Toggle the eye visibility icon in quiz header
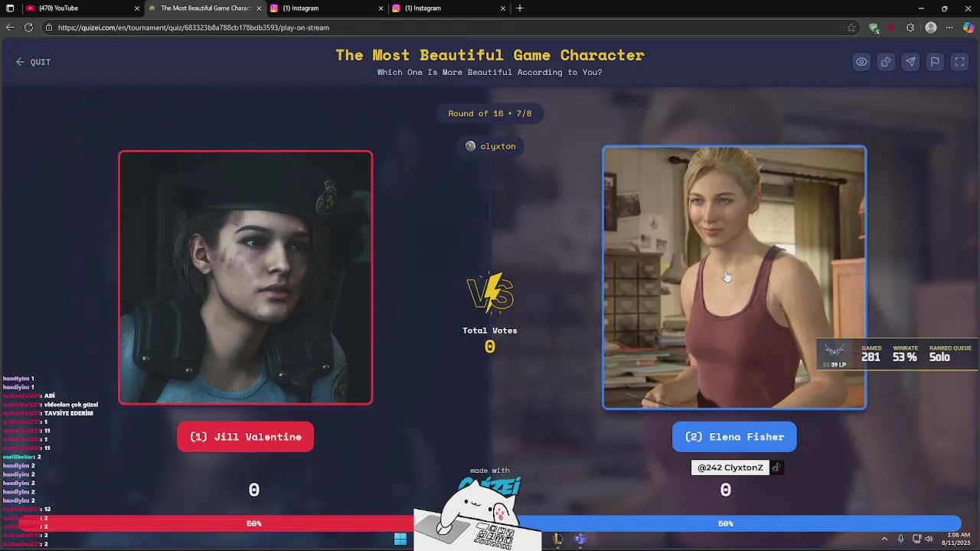Image resolution: width=980 pixels, height=551 pixels. pyautogui.click(x=861, y=62)
